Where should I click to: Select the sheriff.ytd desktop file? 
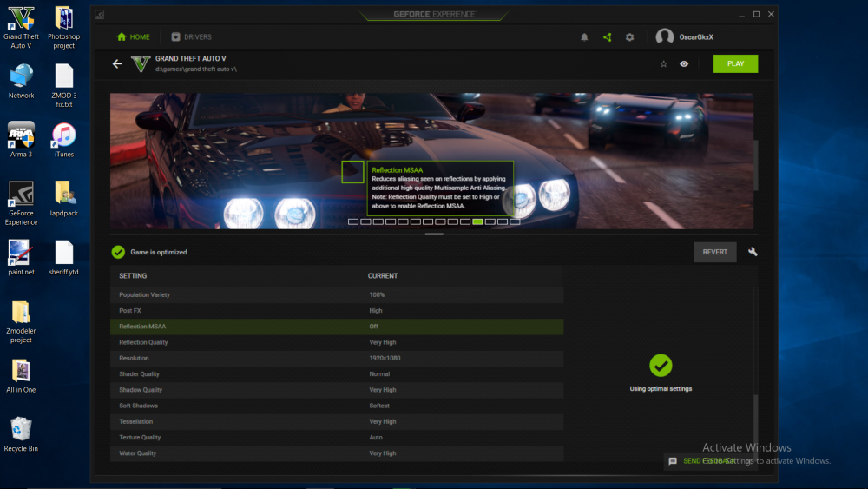point(63,257)
